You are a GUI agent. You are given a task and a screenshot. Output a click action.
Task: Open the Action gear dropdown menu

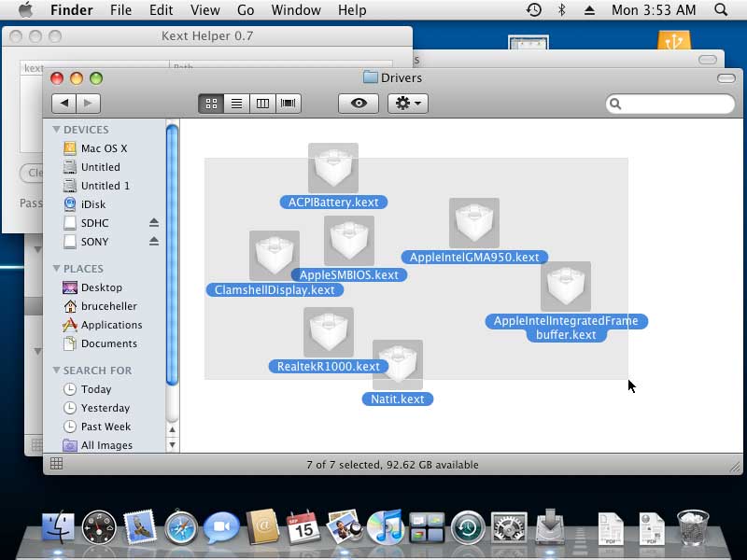408,103
